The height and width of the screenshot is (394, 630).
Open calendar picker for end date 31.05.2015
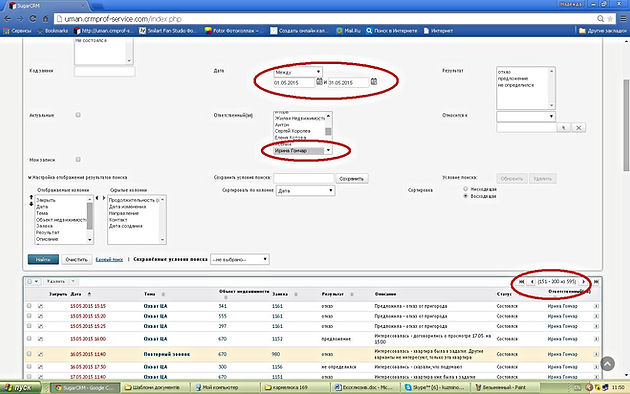click(x=374, y=82)
